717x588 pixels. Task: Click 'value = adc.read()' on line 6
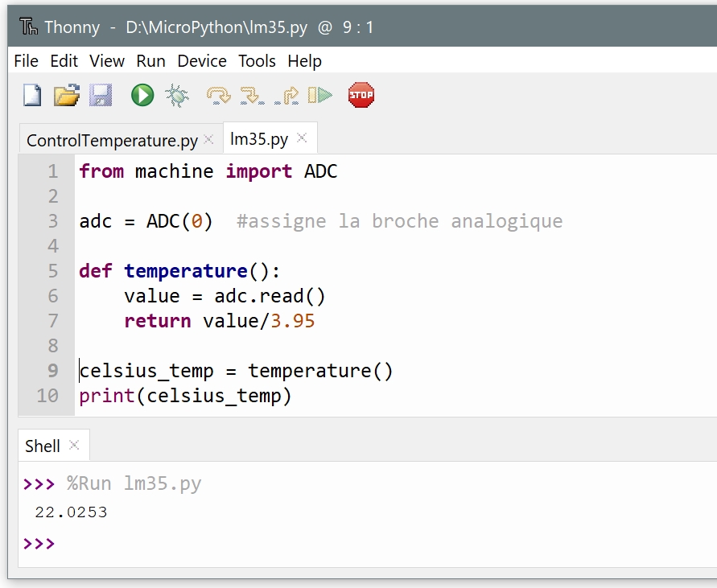[225, 296]
